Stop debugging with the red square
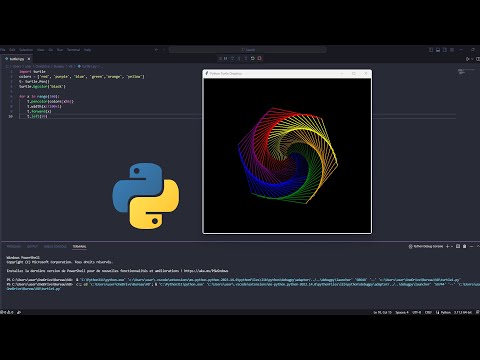480x360 pixels. coord(260,58)
